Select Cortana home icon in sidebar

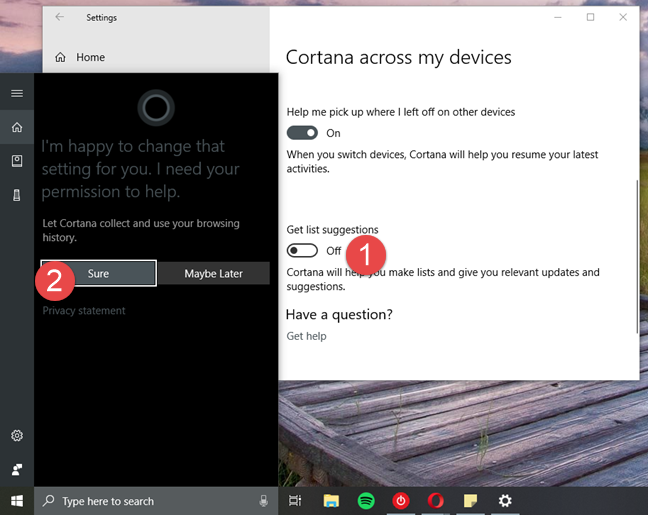17,127
